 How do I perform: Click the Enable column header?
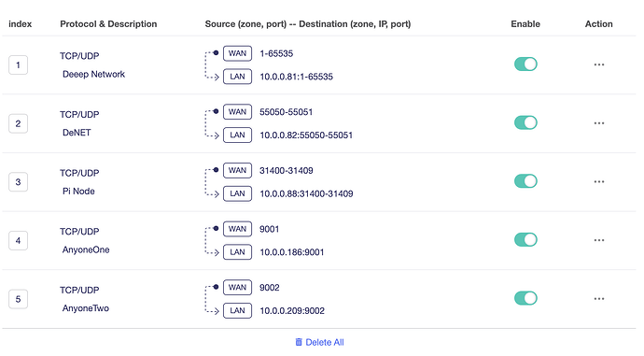click(525, 24)
